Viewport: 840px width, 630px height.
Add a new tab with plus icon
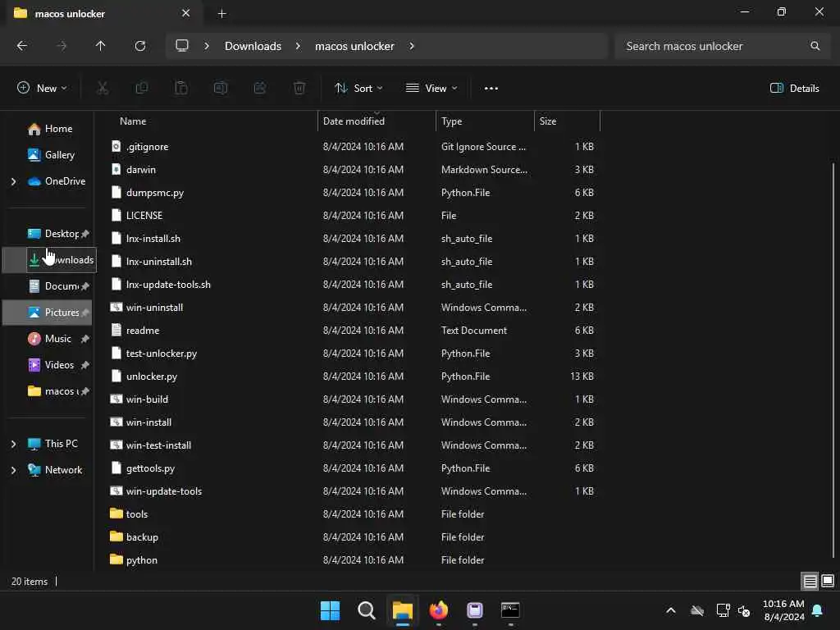221,13
